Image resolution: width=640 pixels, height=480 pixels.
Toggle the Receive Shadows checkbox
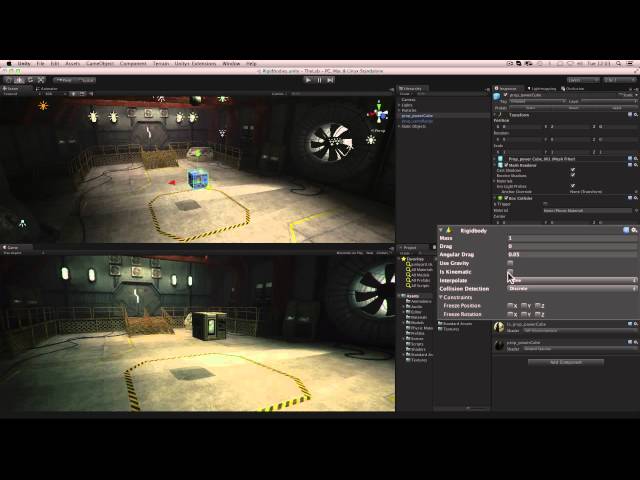click(x=573, y=175)
